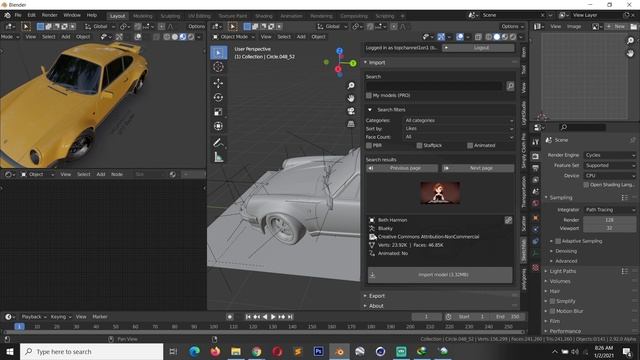Go to Next page of search results
This screenshot has height=360, width=640.
[x=478, y=168]
